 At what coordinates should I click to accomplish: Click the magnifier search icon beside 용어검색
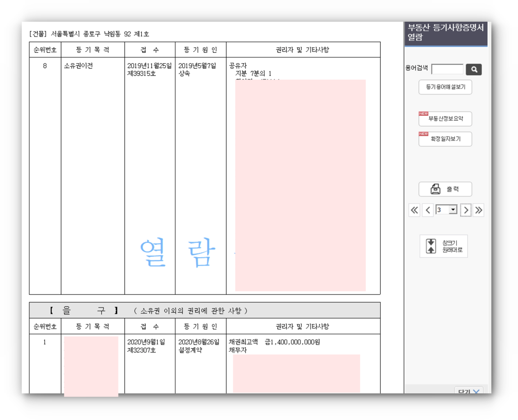click(474, 69)
